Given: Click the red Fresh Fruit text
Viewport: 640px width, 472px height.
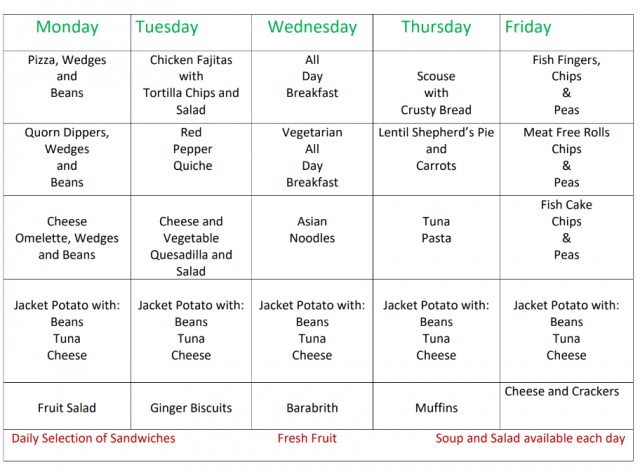Looking at the screenshot, I should [307, 438].
